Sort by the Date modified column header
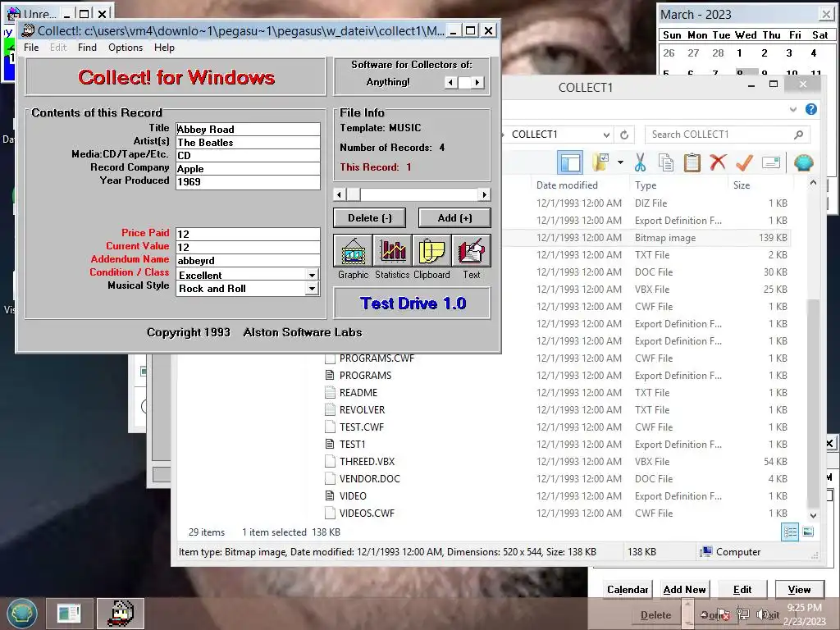840x630 pixels. pyautogui.click(x=567, y=185)
